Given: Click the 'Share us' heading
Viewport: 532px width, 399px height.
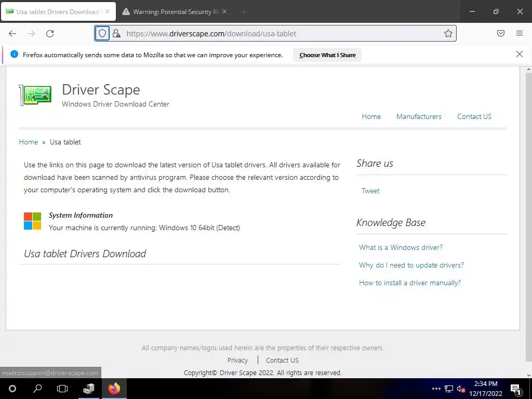Looking at the screenshot, I should pyautogui.click(x=375, y=163).
